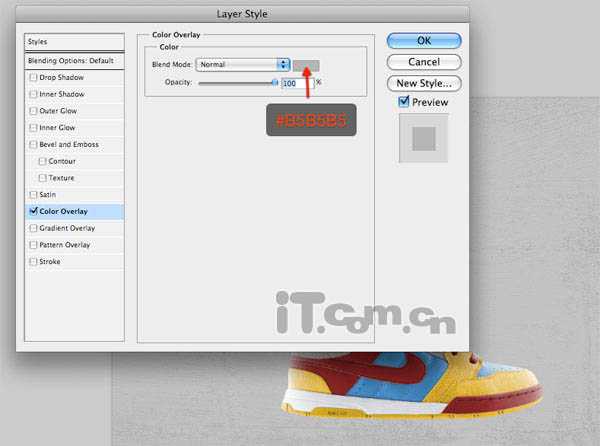Click the gray overlay color swatch
This screenshot has height=446, width=600.
(x=306, y=64)
